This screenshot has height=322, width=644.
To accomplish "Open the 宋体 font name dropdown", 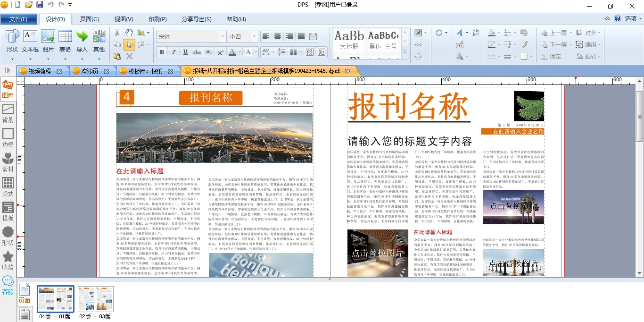I will click(223, 37).
